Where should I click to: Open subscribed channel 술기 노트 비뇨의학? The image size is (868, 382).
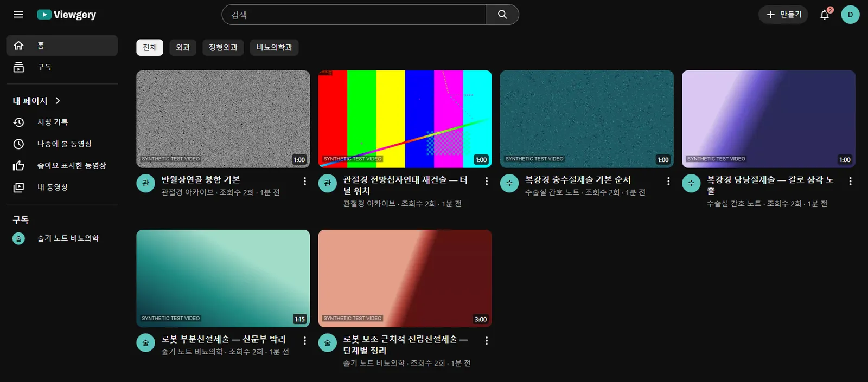point(62,238)
